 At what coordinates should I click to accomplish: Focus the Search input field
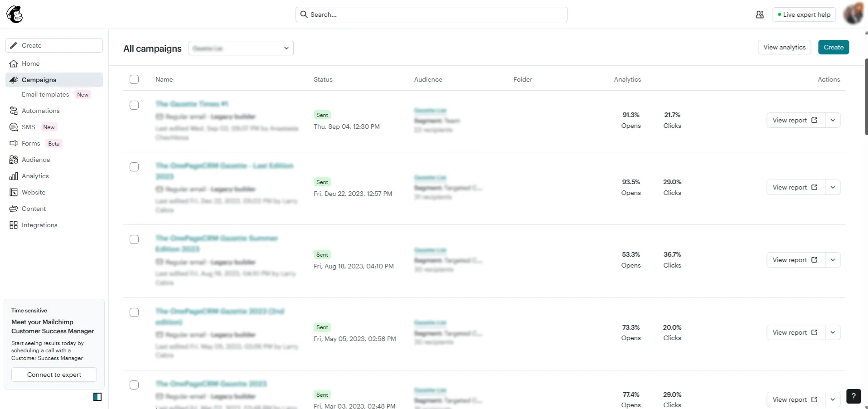pos(432,15)
